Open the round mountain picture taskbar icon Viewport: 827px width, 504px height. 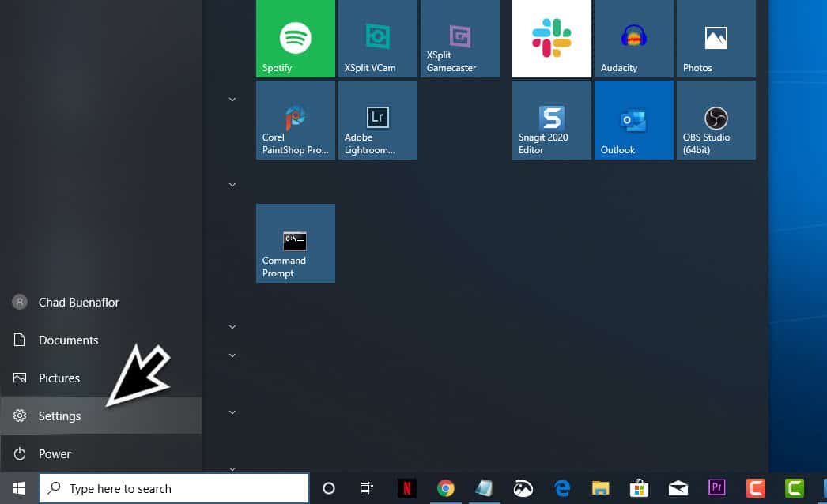pyautogui.click(x=523, y=489)
